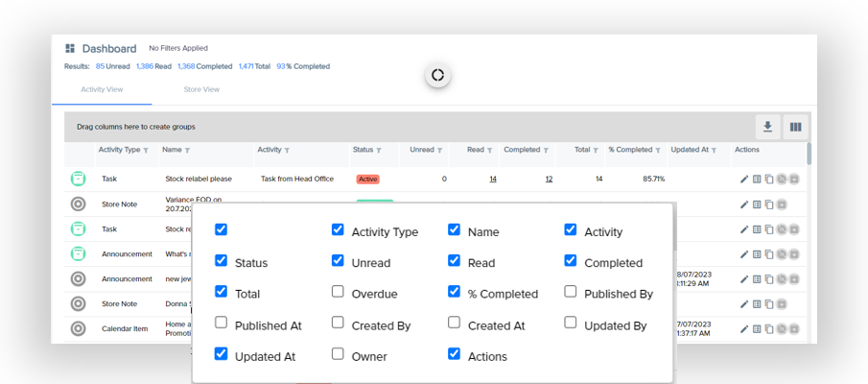868x384 pixels.
Task: Tick the Owner column checkbox
Action: click(x=338, y=354)
